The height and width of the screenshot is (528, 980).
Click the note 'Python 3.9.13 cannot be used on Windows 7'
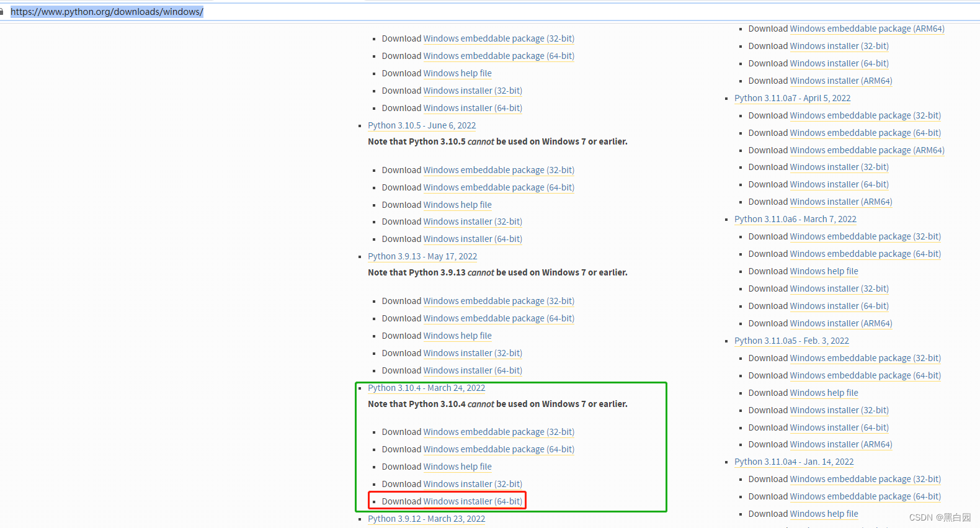497,272
